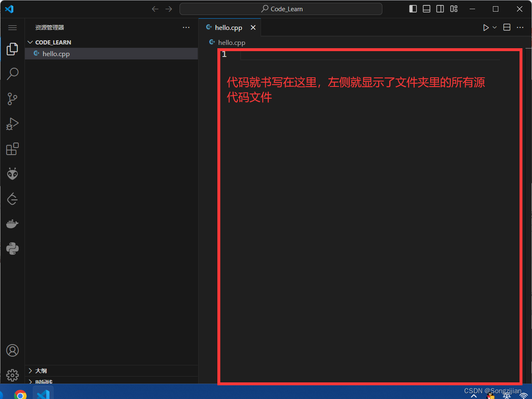This screenshot has height=399, width=532.
Task: Open the Search view in activity bar
Action: 12,74
